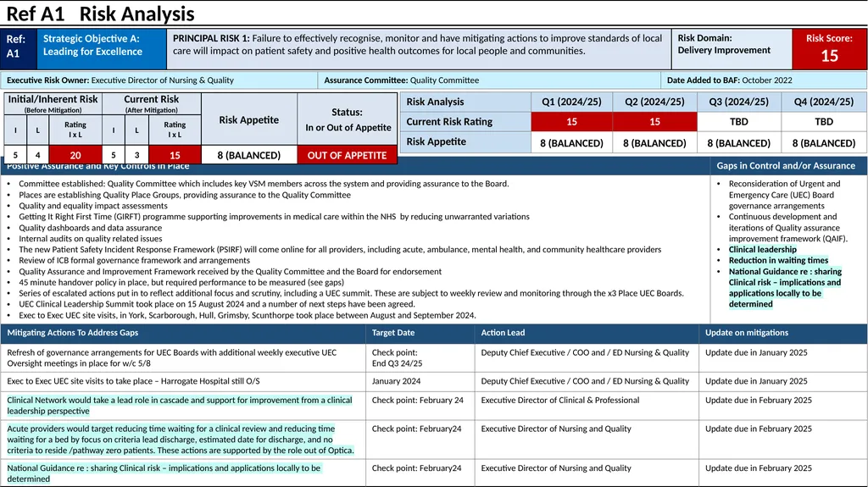
Task: Click 'Reconsideration of Urgent and Emergency Care' gap
Action: (x=784, y=195)
